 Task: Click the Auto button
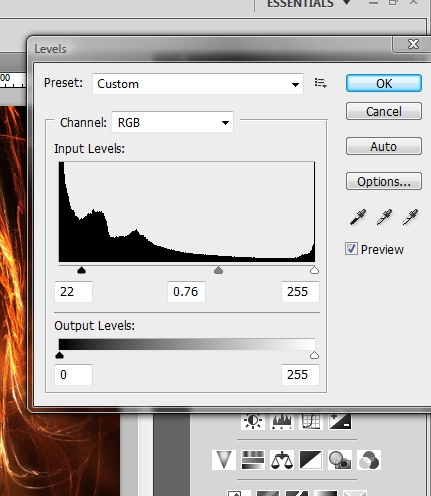(x=384, y=146)
